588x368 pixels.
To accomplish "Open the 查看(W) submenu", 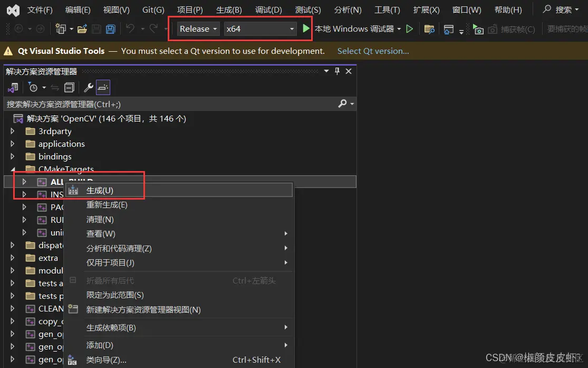I will [179, 233].
